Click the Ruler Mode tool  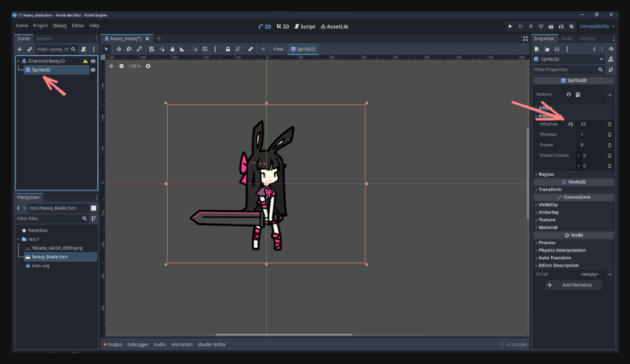tap(182, 49)
